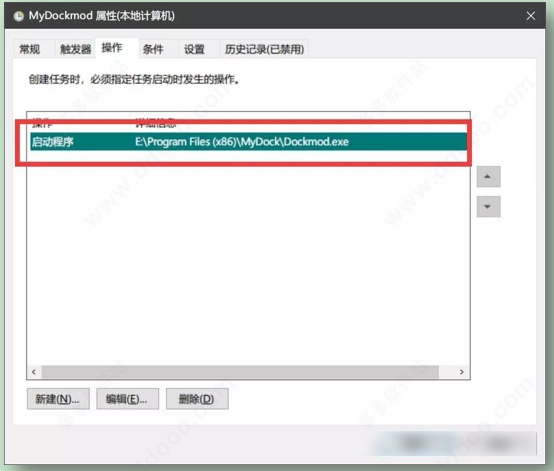This screenshot has height=471, width=554.
Task: Click the horizontal scrollbar thumb
Action: [240, 372]
